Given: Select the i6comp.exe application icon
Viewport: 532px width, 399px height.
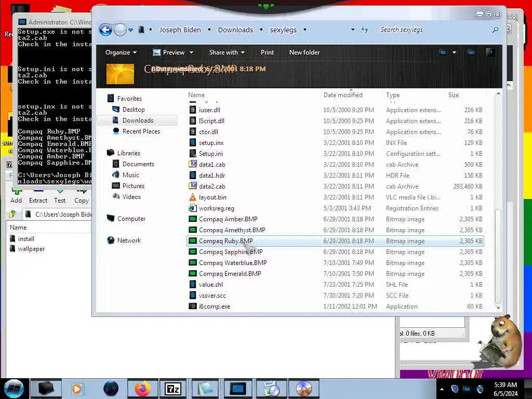Looking at the screenshot, I should pyautogui.click(x=193, y=307).
